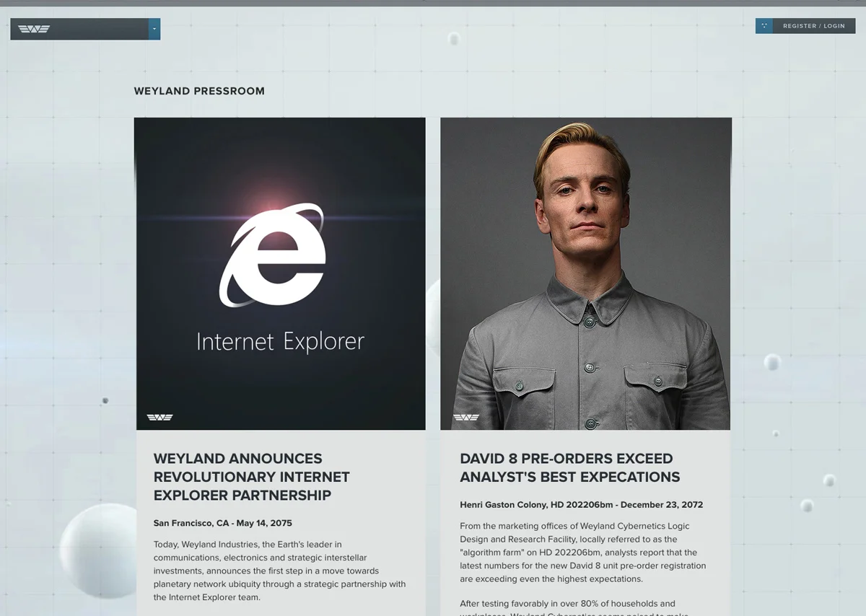Screen dimensions: 866x616
Task: Click the 'Henri Gaston Colony' dateline
Action: coord(582,504)
